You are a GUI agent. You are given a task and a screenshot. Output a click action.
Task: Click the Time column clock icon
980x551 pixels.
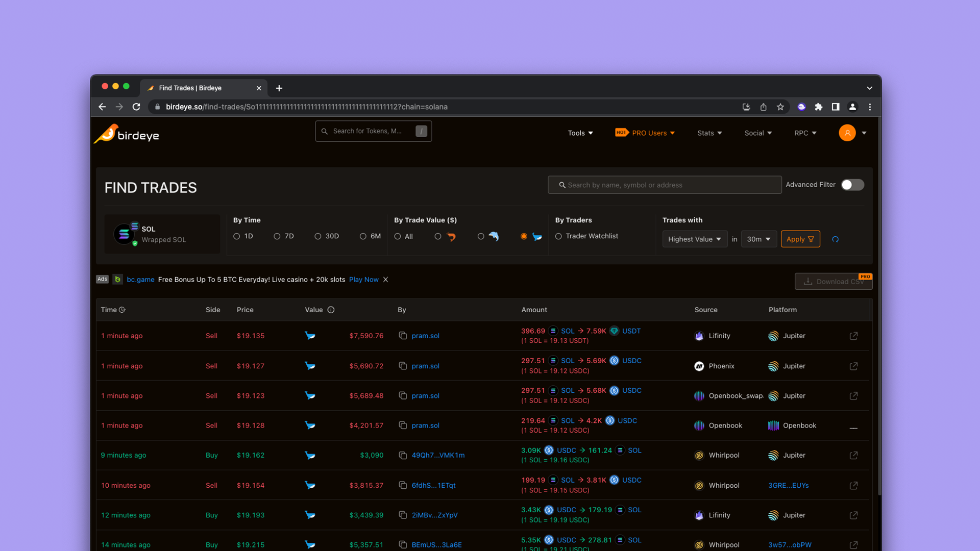tap(122, 310)
